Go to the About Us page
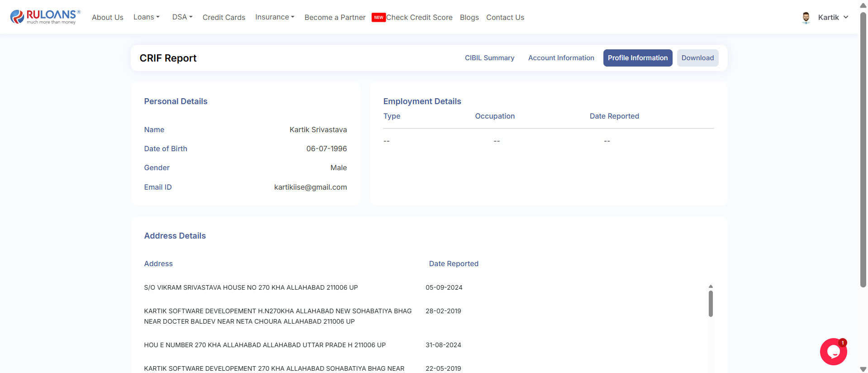 tap(108, 18)
